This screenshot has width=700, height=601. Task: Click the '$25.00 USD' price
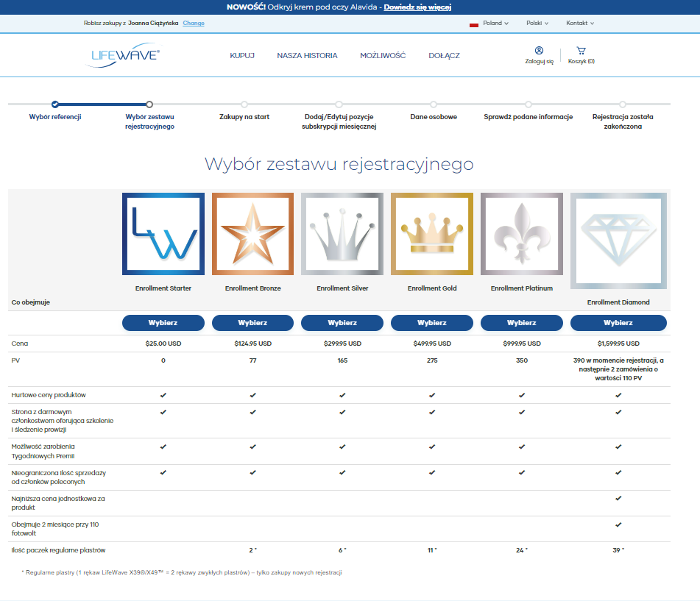(163, 344)
